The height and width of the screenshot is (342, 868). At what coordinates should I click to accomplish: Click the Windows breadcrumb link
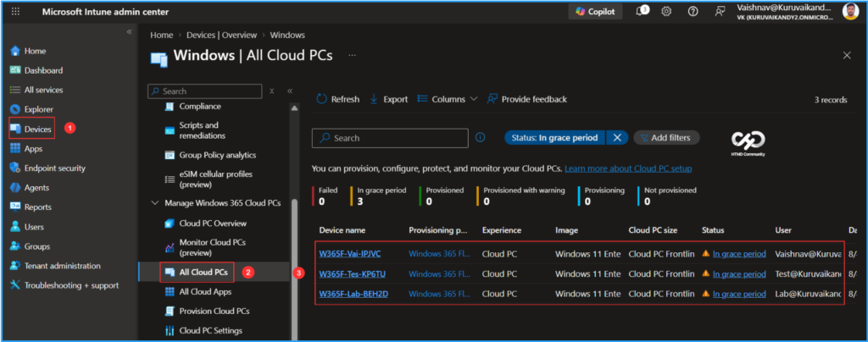[287, 35]
